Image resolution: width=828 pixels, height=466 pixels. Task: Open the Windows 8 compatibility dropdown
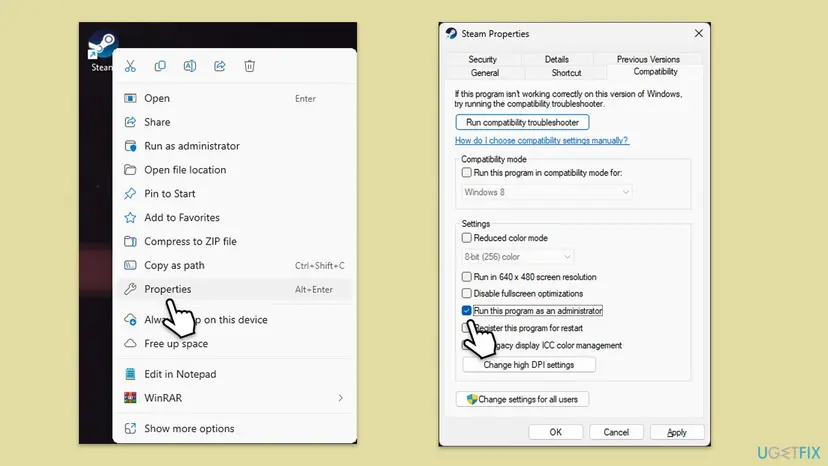click(547, 192)
